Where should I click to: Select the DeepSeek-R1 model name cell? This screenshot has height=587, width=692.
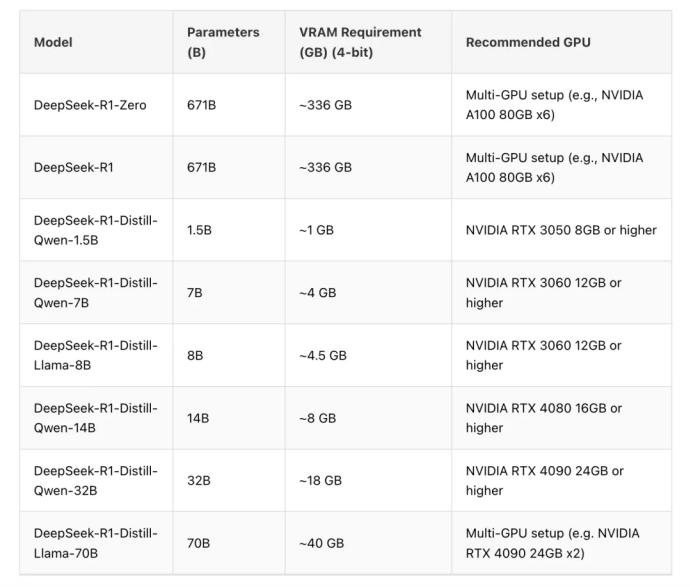(x=96, y=168)
